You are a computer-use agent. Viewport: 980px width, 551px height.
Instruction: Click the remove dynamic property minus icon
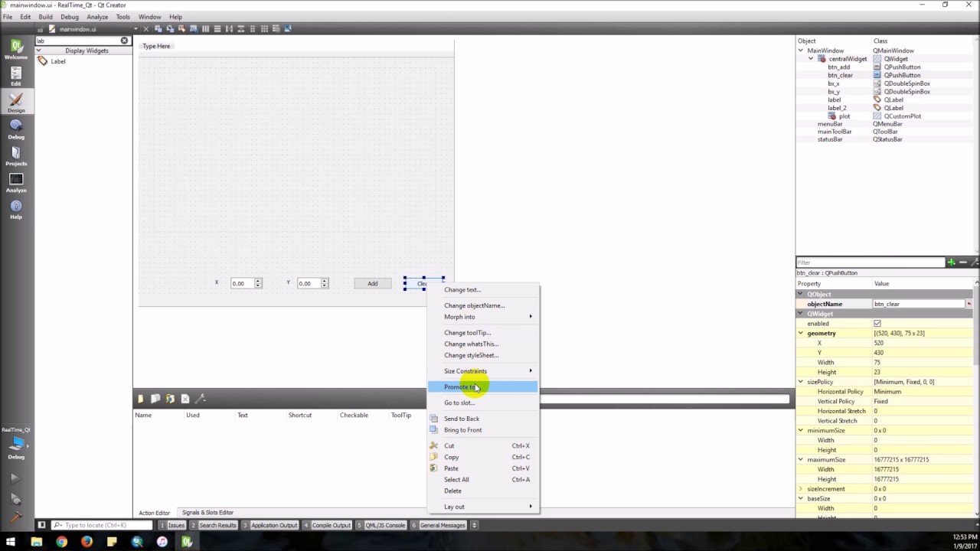point(962,262)
